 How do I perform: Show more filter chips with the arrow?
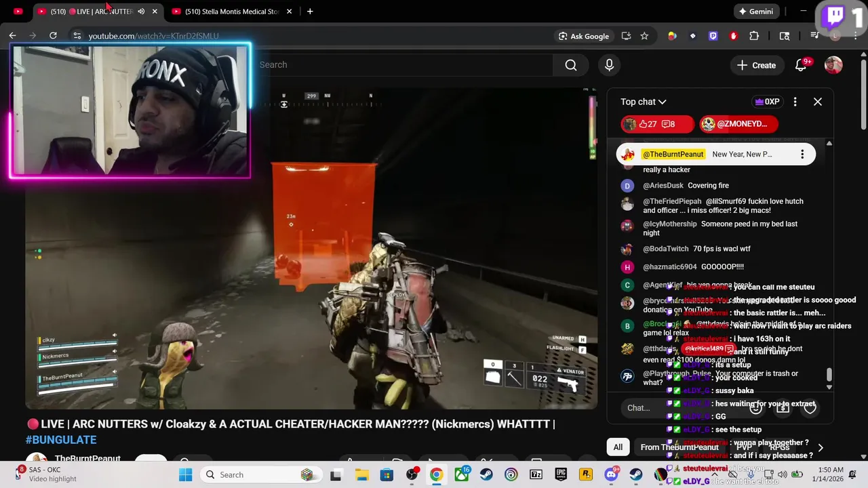point(821,447)
